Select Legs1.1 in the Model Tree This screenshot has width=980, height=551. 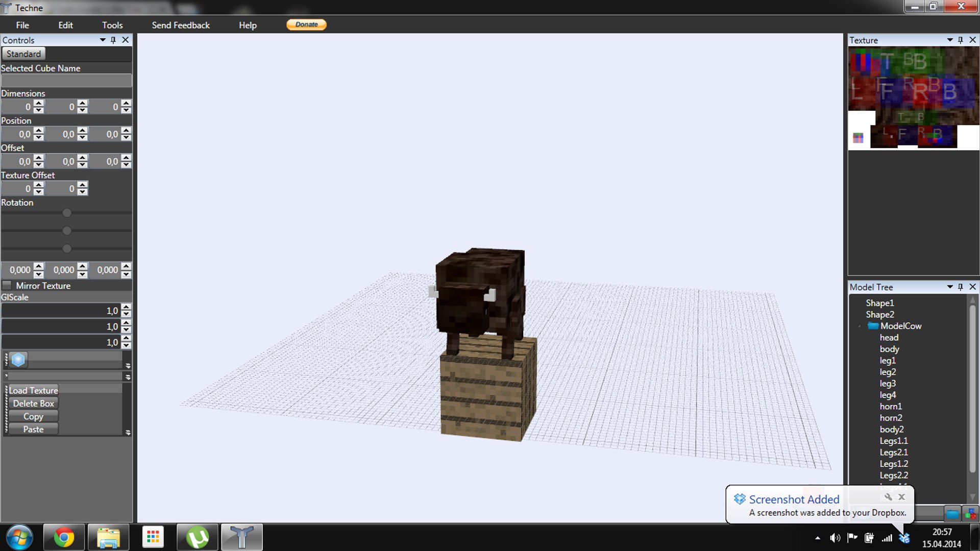coord(894,441)
